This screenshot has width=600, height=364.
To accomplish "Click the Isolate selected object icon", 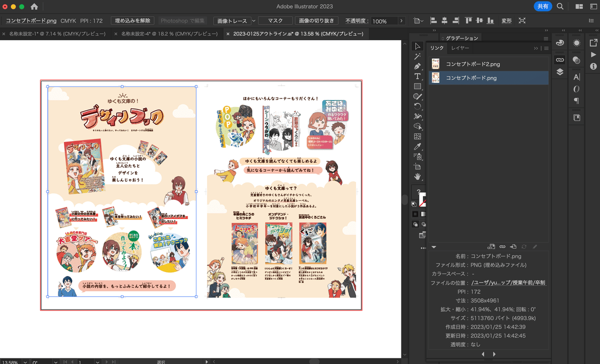I will tap(522, 20).
